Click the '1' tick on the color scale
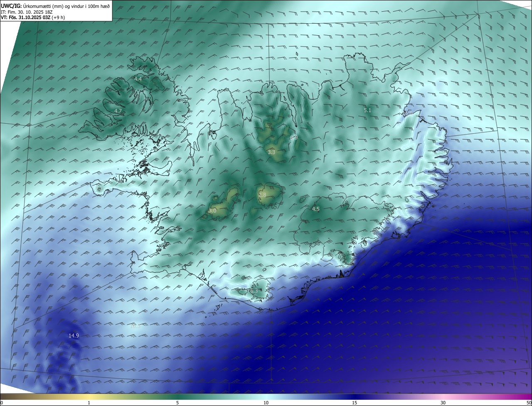The image size is (532, 406). tap(89, 403)
